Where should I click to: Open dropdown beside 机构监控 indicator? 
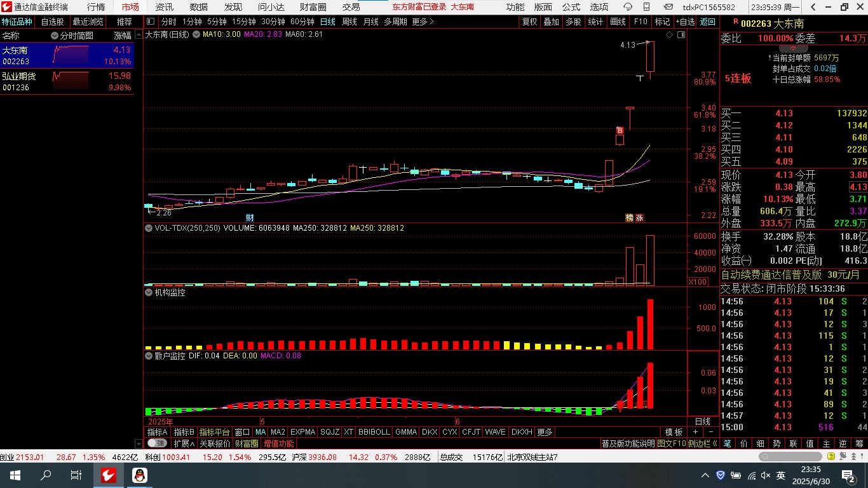pyautogui.click(x=149, y=293)
